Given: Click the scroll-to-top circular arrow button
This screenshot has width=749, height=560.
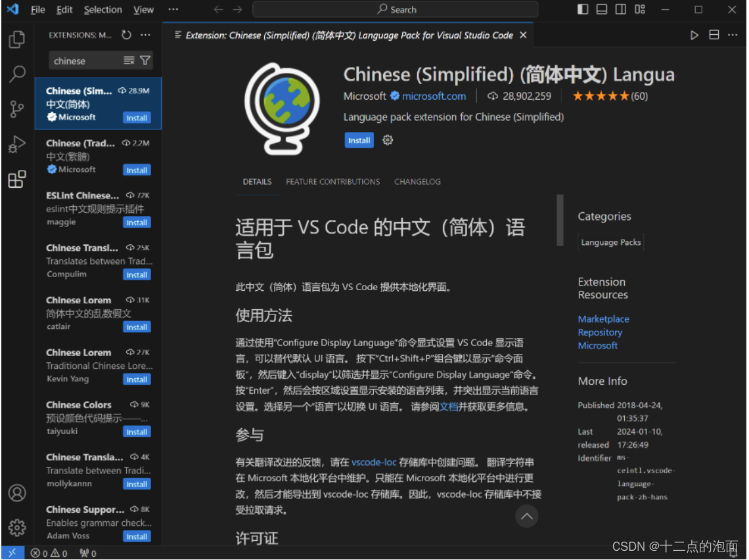Looking at the screenshot, I should click(x=527, y=517).
